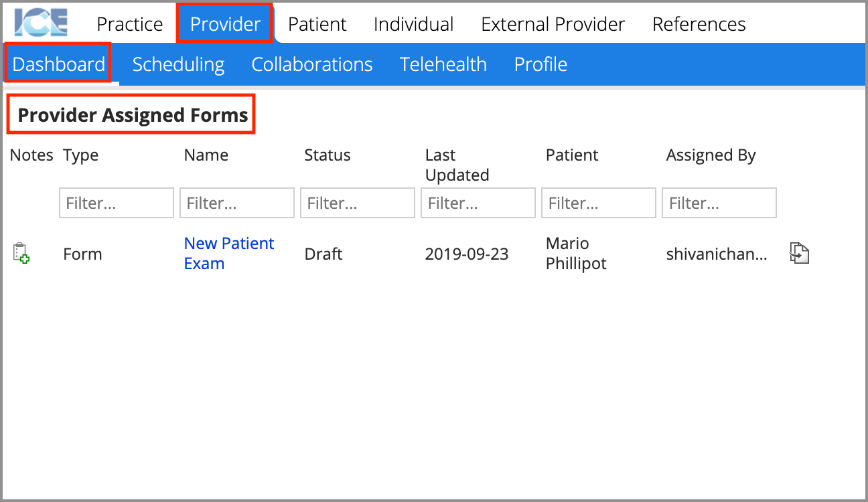This screenshot has width=868, height=502.
Task: Open the Patient menu
Action: click(x=317, y=24)
